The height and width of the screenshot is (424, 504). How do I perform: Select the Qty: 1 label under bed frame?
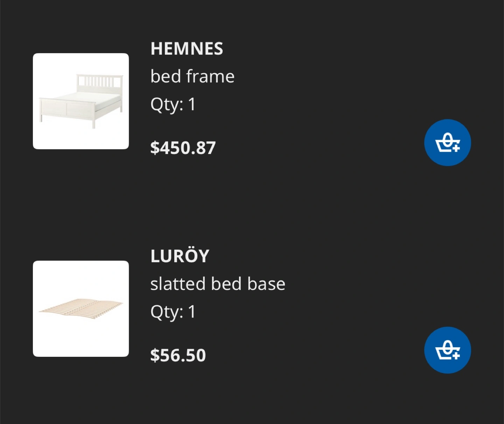173,105
